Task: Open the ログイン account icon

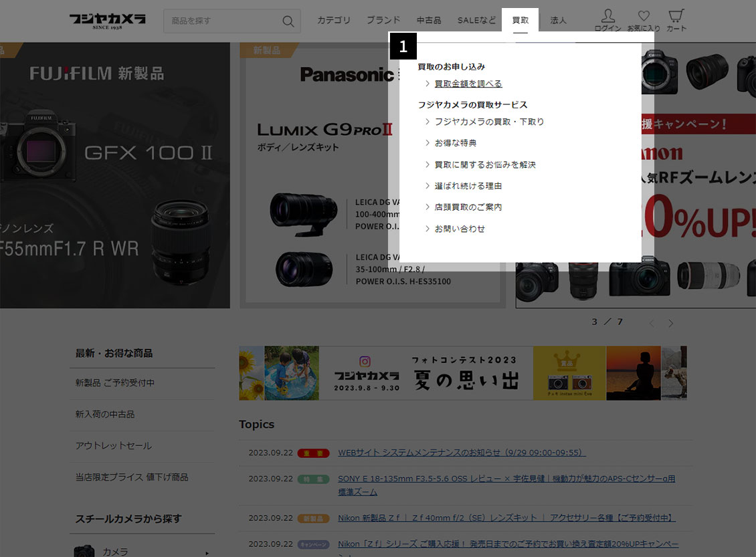Action: tap(607, 20)
